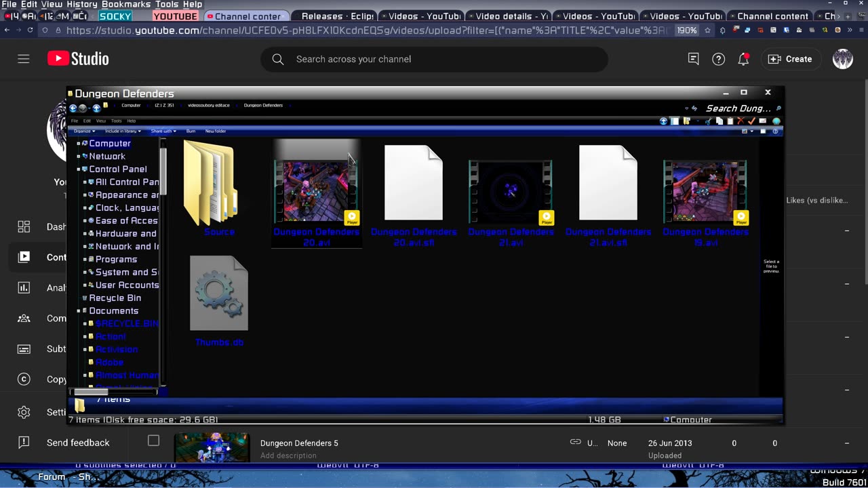The height and width of the screenshot is (488, 868).
Task: Open the Dungeon Defenders 5 video thumbnail
Action: coord(212,446)
